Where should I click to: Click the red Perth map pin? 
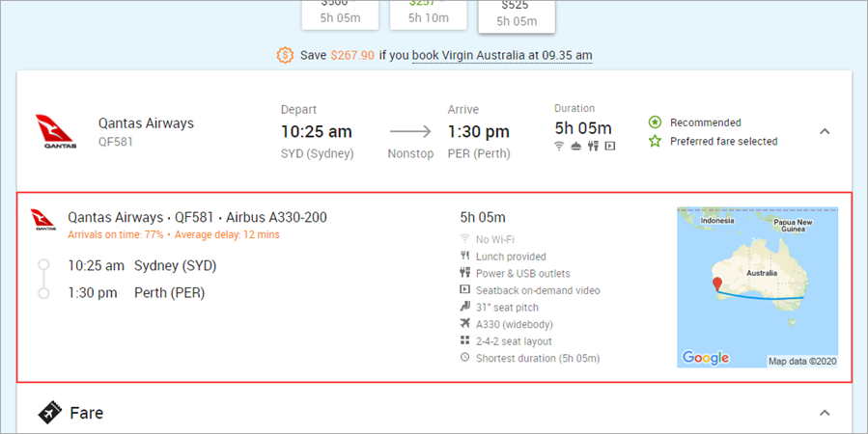718,285
